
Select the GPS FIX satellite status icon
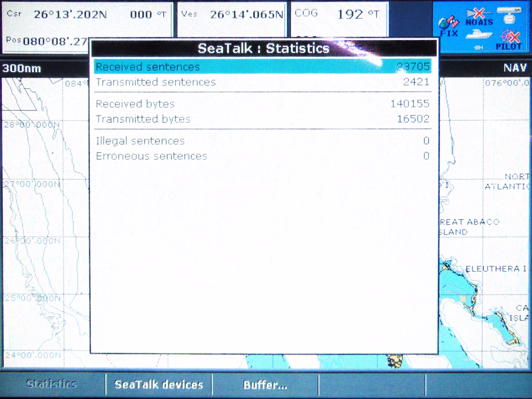[448, 26]
